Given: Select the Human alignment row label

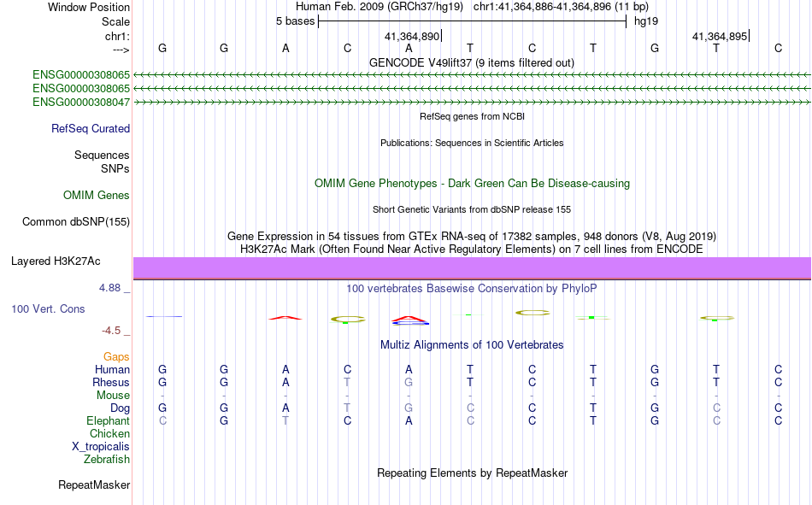Looking at the screenshot, I should (112, 369).
